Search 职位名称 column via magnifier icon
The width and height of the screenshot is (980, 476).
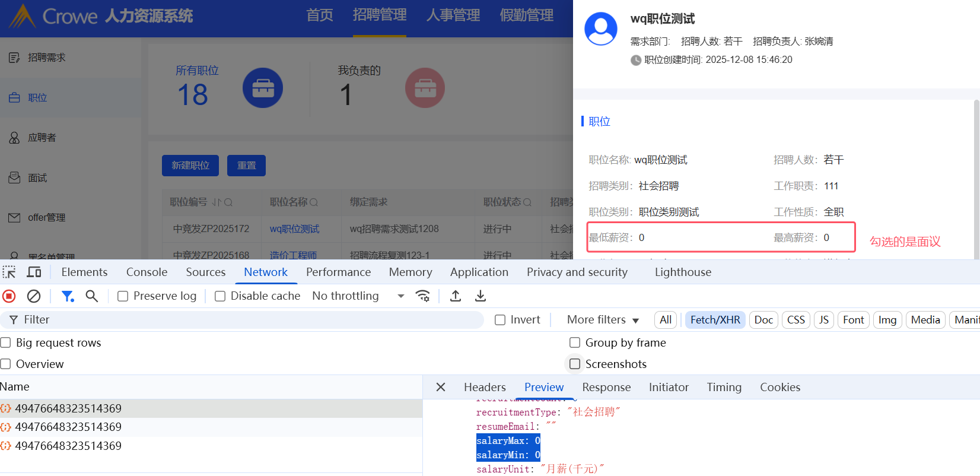click(314, 202)
